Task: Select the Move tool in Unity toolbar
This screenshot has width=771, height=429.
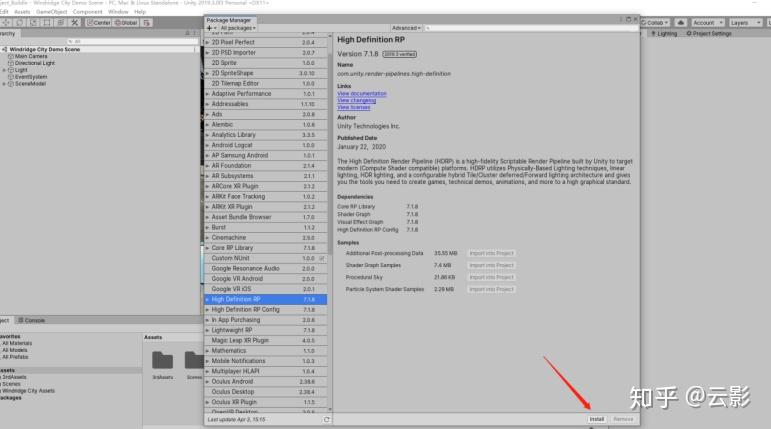Action: click(x=6, y=23)
